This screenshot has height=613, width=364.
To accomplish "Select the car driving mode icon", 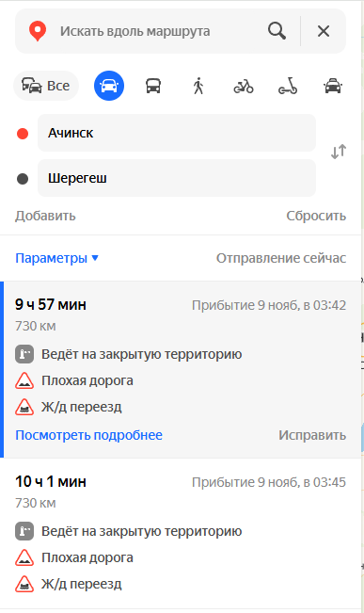I will point(109,86).
